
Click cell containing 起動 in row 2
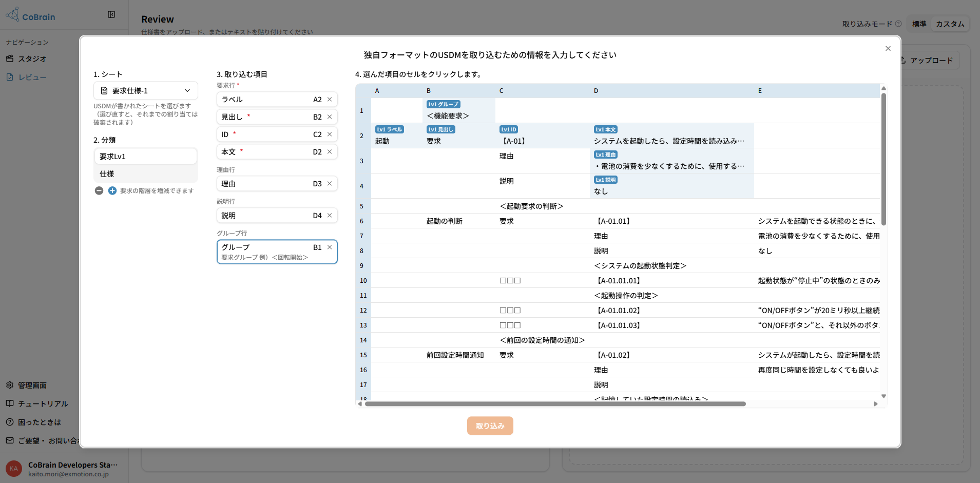(x=397, y=136)
